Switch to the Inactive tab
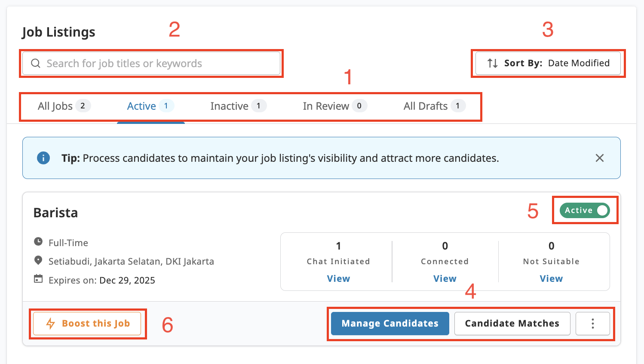This screenshot has height=364, width=644. (x=230, y=106)
